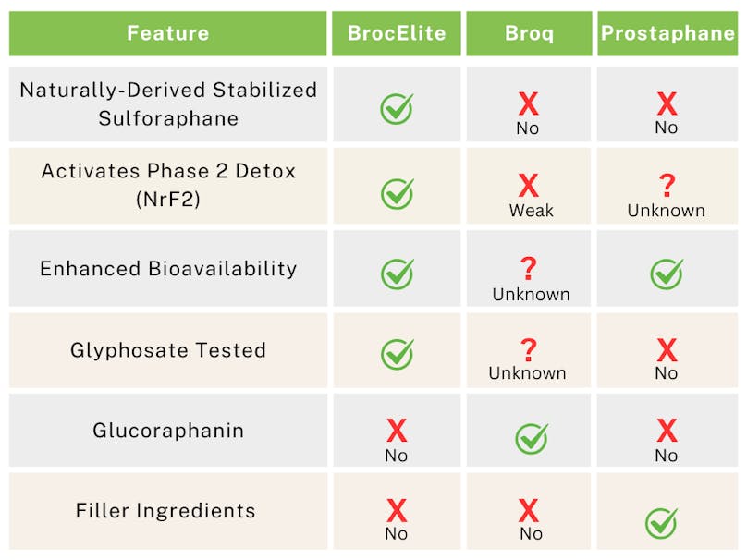Click Broq's question mark for Glyphosate Tested
This screenshot has height=560, width=747.
pos(528,349)
